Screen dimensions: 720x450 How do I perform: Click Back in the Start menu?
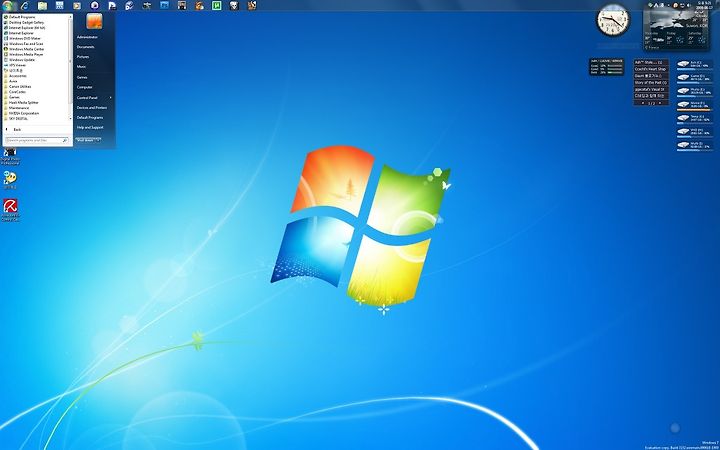[x=17, y=129]
